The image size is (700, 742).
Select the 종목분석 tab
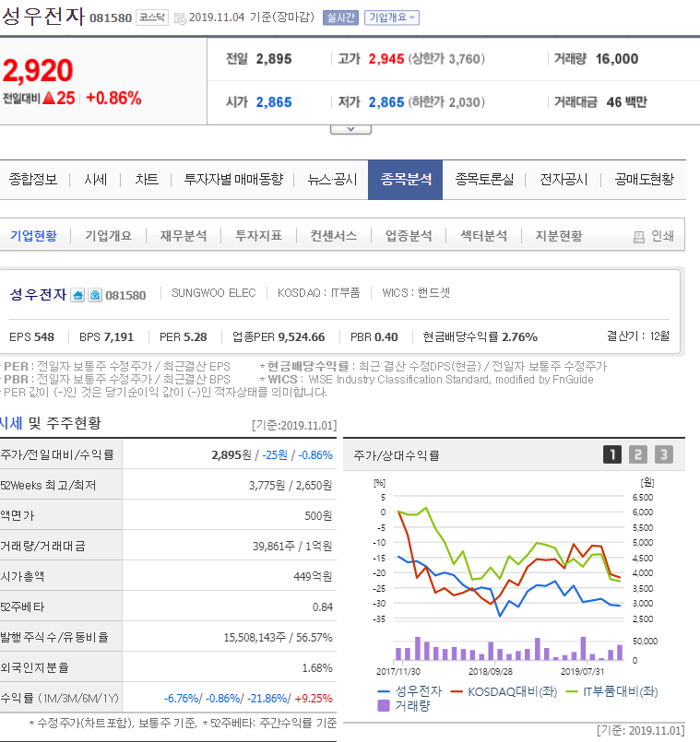click(x=406, y=180)
